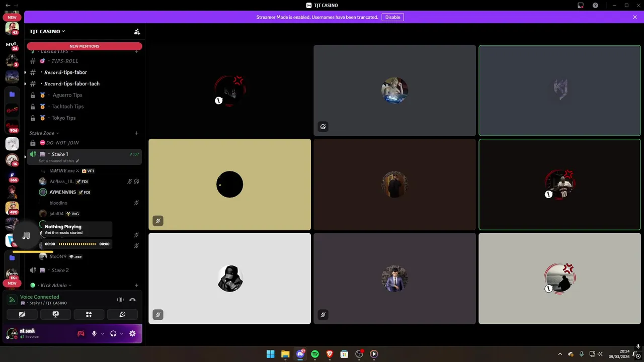Image resolution: width=644 pixels, height=362 pixels.
Task: Select the green-outlined top-right video tile
Action: coord(559,90)
